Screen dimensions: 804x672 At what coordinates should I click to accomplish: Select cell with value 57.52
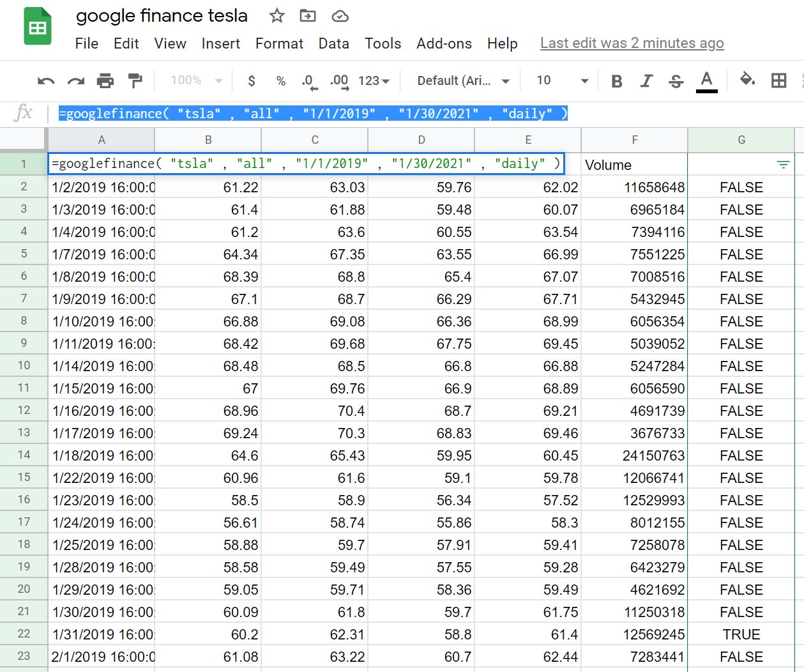pos(528,500)
